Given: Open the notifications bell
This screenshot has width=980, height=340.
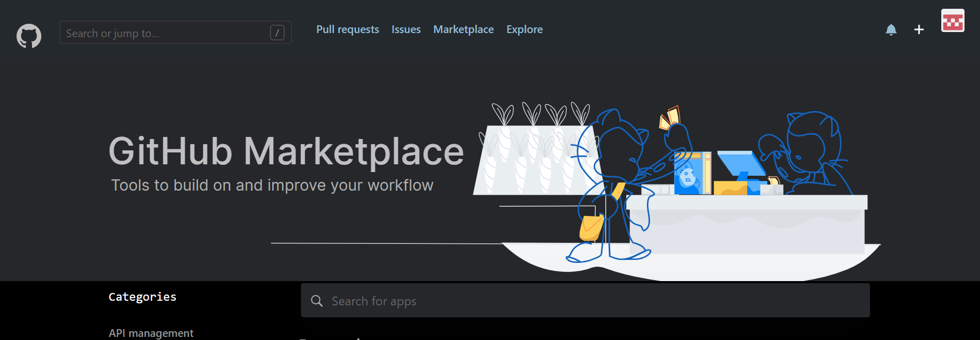Looking at the screenshot, I should (891, 29).
